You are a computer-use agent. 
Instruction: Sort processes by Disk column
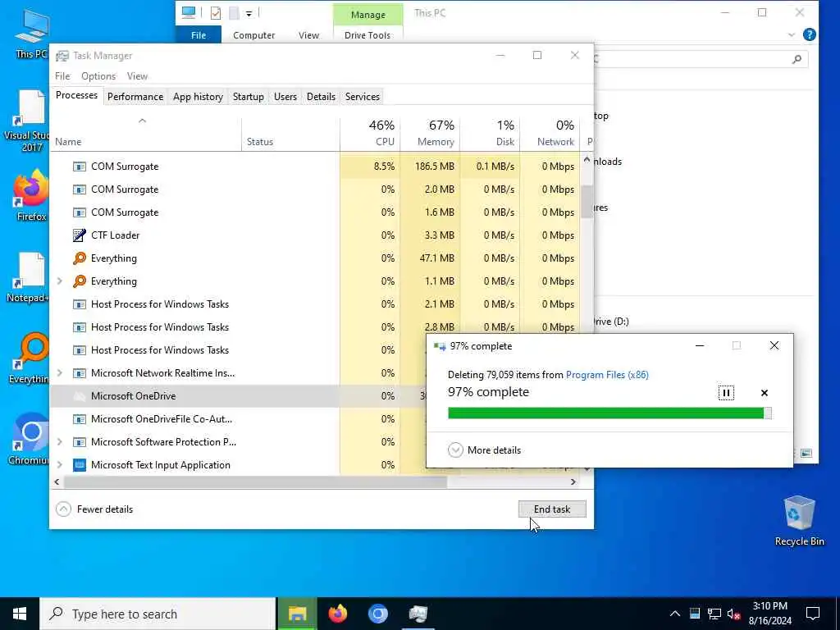[x=490, y=133]
